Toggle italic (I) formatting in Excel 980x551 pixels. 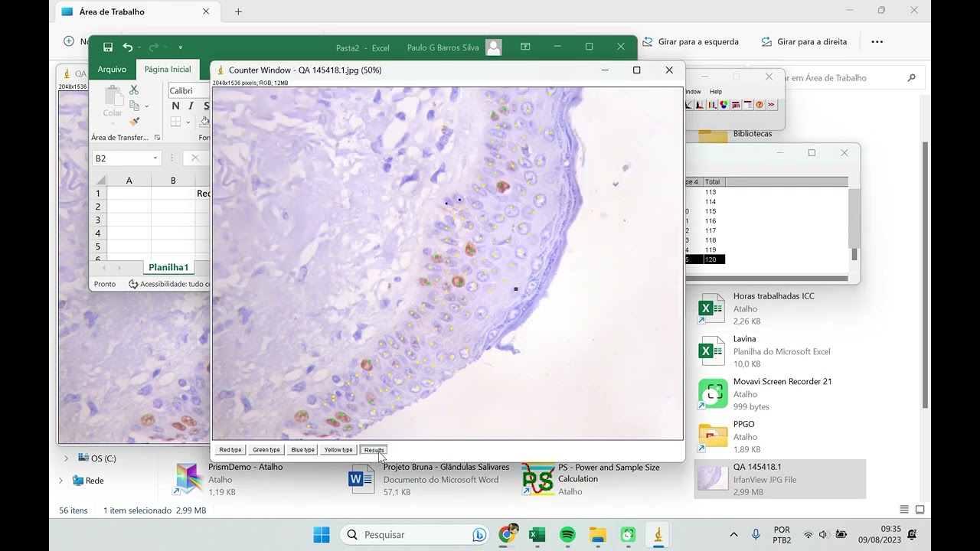190,106
